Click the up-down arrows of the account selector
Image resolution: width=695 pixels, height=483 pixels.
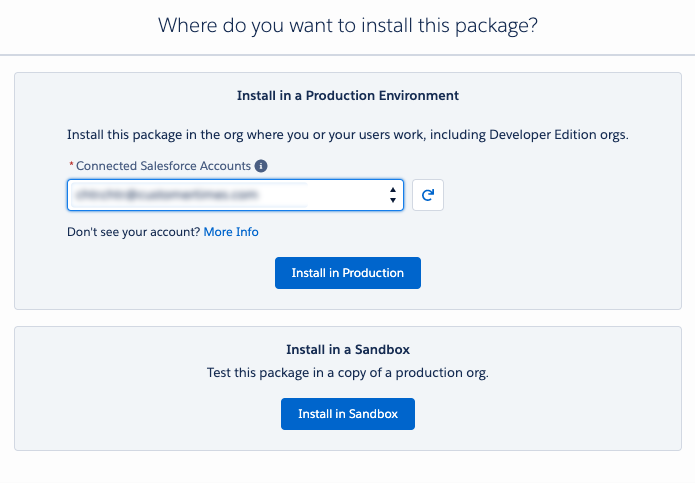[x=393, y=195]
